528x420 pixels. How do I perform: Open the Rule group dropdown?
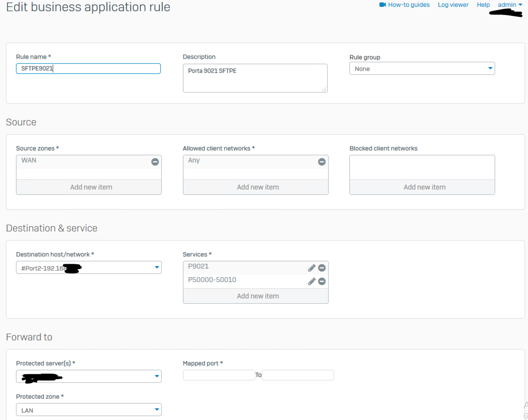[x=422, y=69]
